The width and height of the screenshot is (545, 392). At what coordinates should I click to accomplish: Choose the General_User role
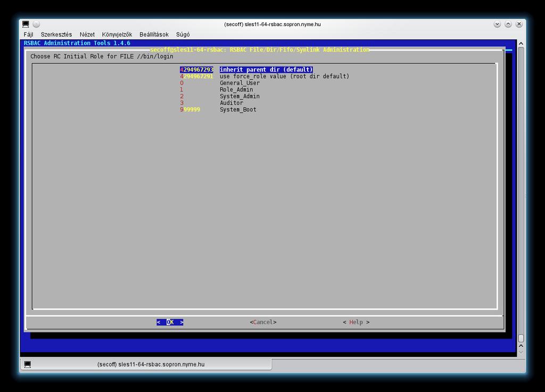240,83
